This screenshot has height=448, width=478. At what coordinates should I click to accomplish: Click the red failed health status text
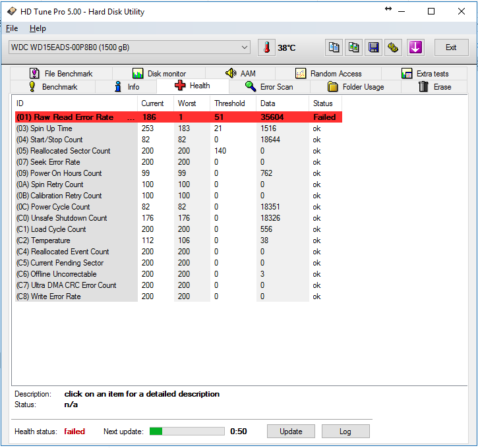75,432
